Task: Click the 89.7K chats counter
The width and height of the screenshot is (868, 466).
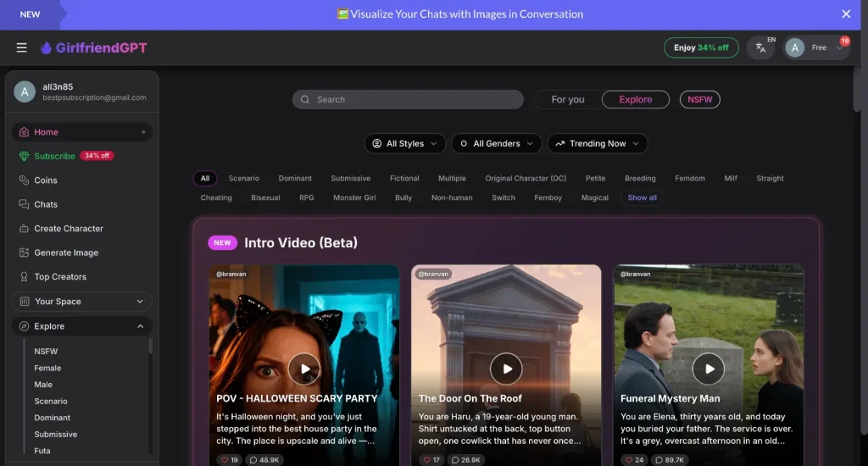Action: (670, 460)
